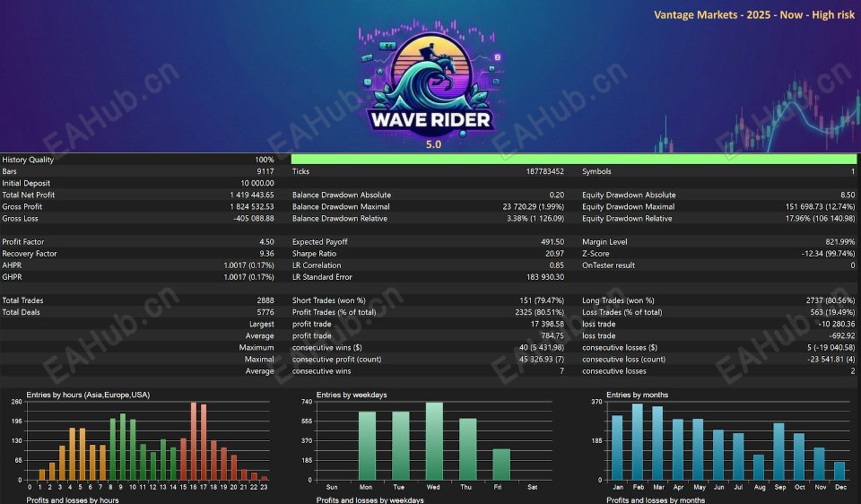
Task: Click consecutive wins ($) value 40 (5 431.98)
Action: pyautogui.click(x=542, y=348)
